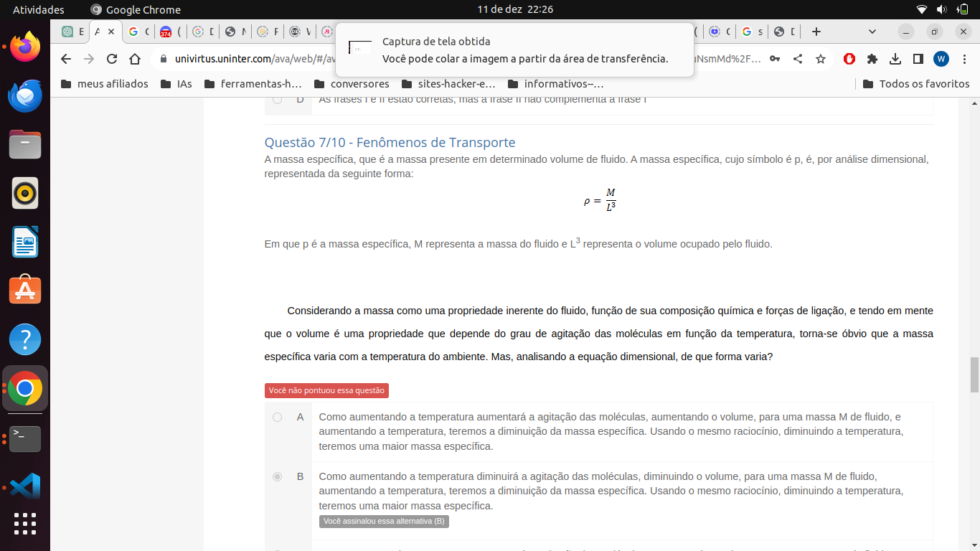Launch LibreOffice Writer from the dock

(25, 242)
